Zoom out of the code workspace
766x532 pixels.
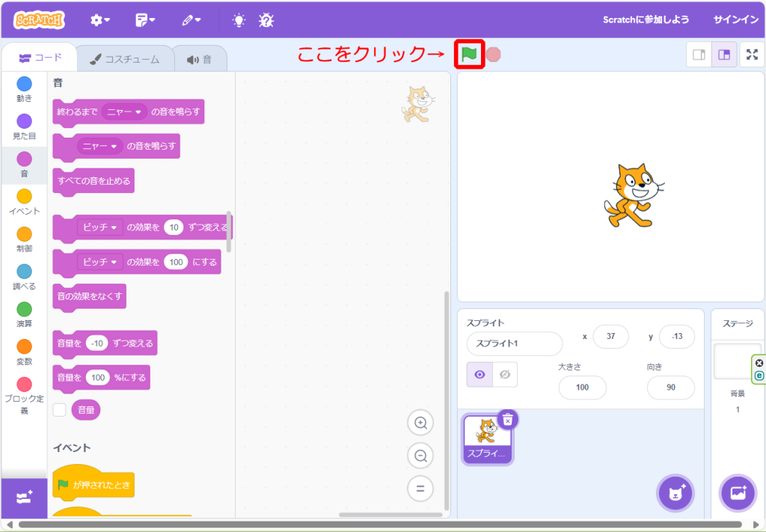(420, 456)
